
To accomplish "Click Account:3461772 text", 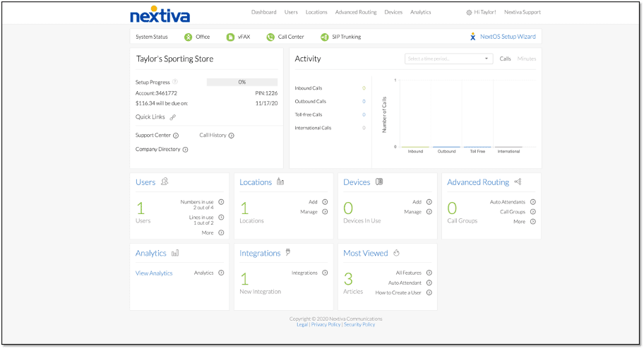I will point(156,93).
